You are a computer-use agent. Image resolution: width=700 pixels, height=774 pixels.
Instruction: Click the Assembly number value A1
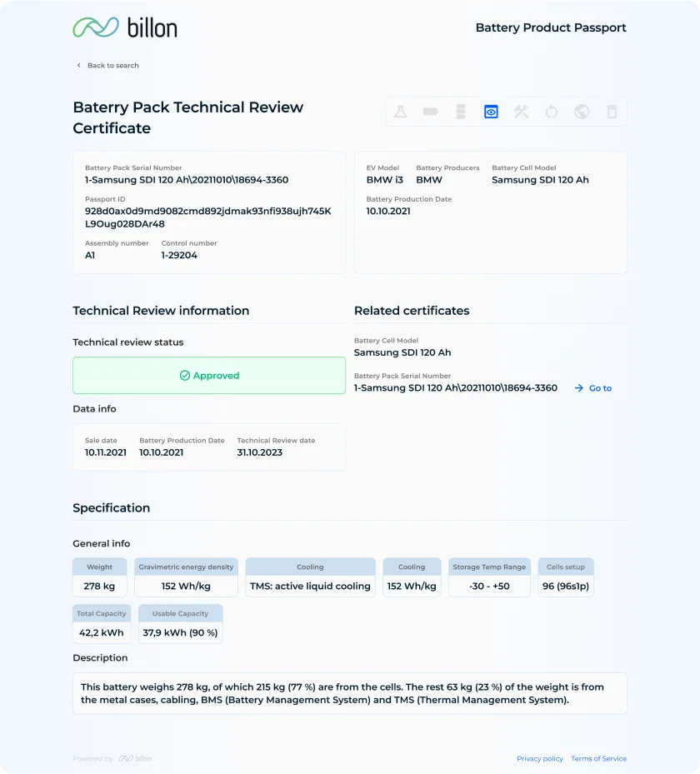90,255
